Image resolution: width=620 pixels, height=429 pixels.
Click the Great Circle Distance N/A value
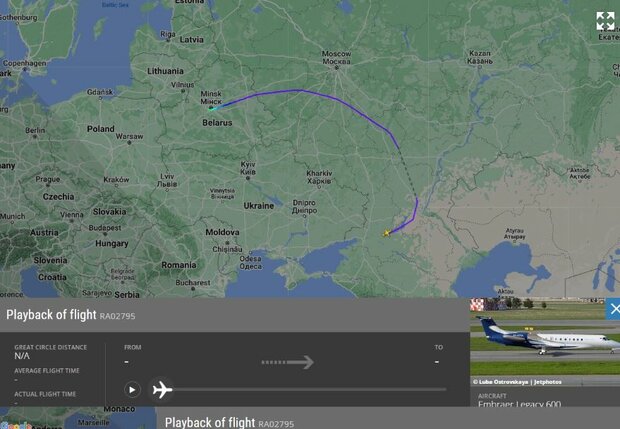coord(22,356)
